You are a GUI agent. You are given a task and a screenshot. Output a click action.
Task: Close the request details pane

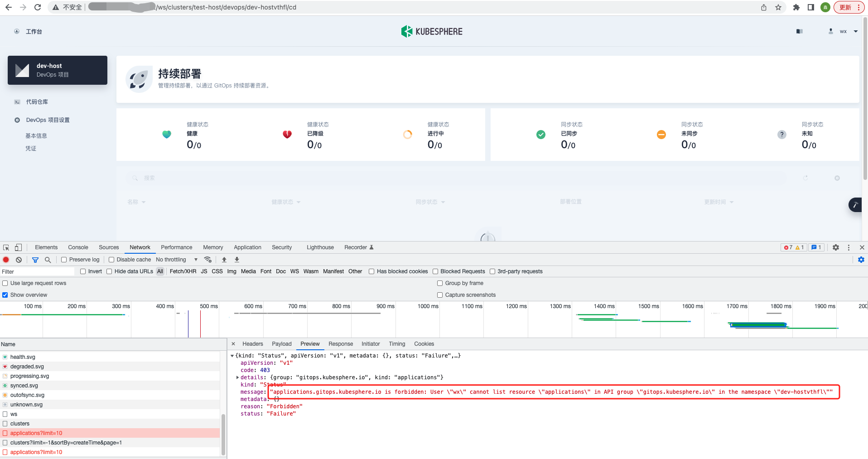(x=233, y=344)
